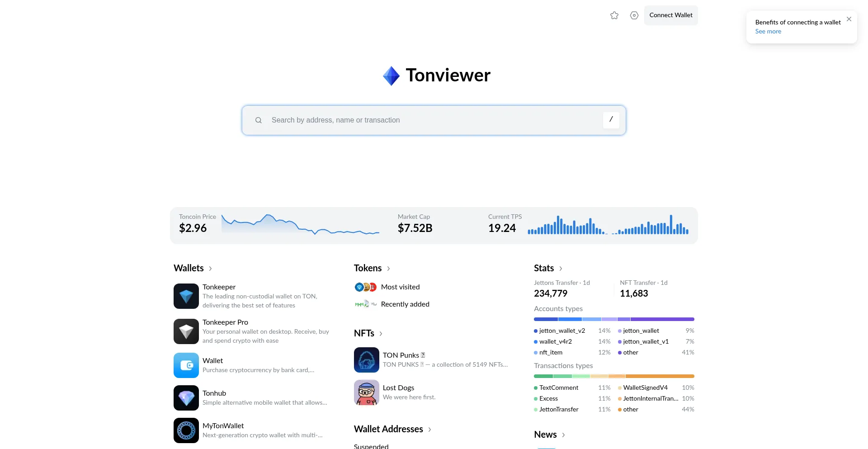
Task: Click the Suspended addresses label
Action: [x=371, y=446]
